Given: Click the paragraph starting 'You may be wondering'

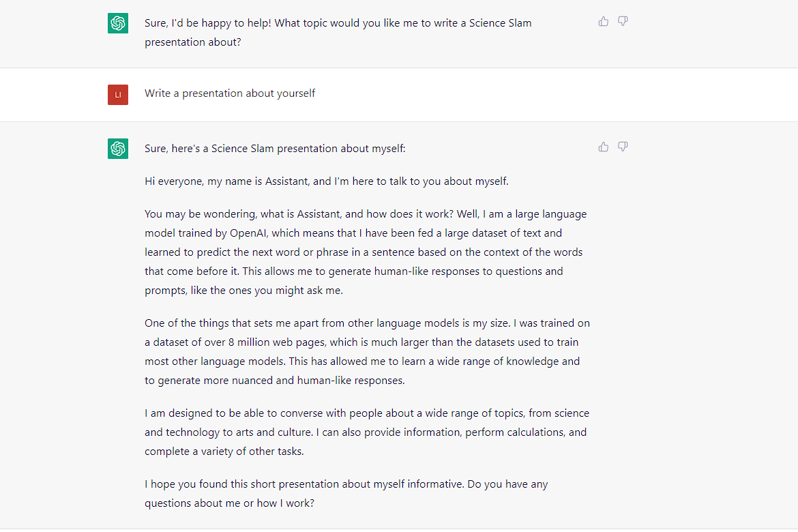Looking at the screenshot, I should coord(366,252).
